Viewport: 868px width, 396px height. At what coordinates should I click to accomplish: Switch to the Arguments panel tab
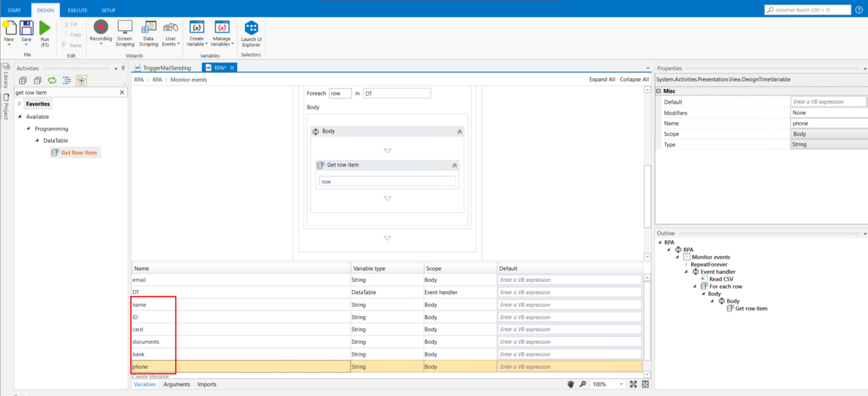pyautogui.click(x=176, y=384)
